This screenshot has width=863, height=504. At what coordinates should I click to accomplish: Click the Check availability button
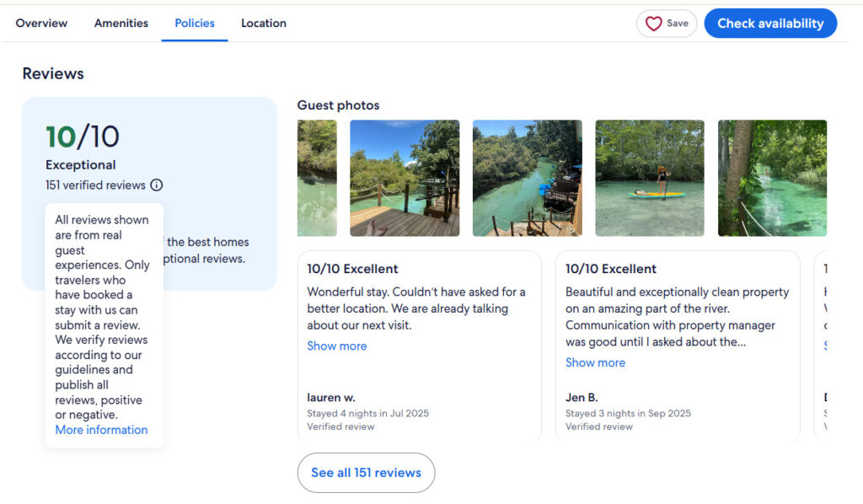[769, 23]
